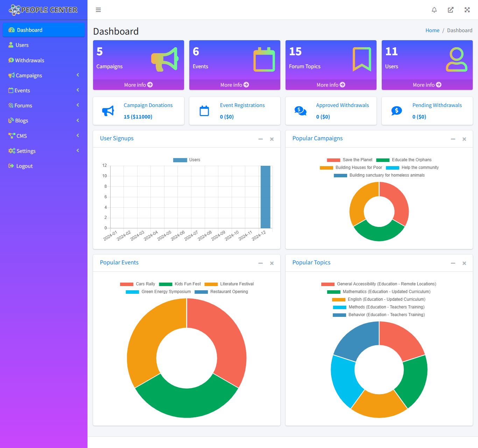This screenshot has height=448, width=478.
Task: Toggle Green Energy Symposium legend item
Action: (x=158, y=292)
